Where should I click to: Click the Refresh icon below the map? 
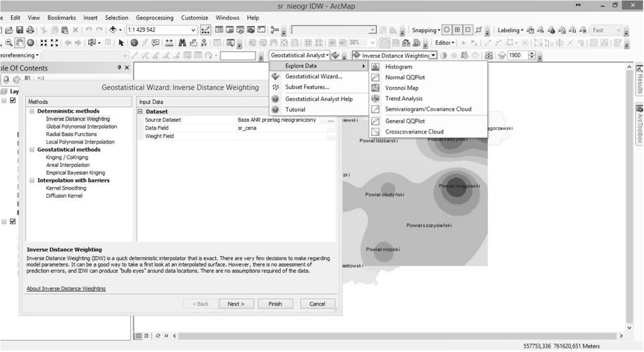pos(158,336)
